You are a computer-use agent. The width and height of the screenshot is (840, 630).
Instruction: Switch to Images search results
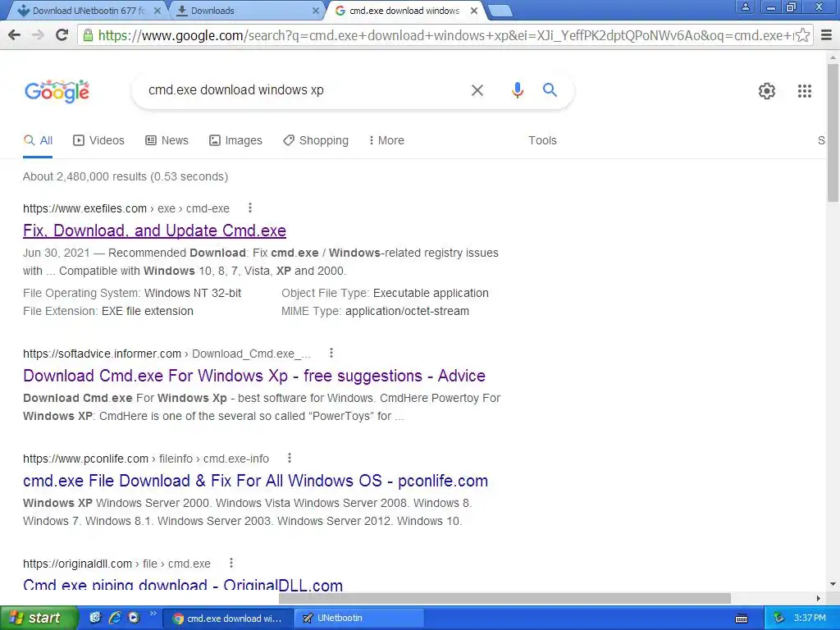coord(235,140)
